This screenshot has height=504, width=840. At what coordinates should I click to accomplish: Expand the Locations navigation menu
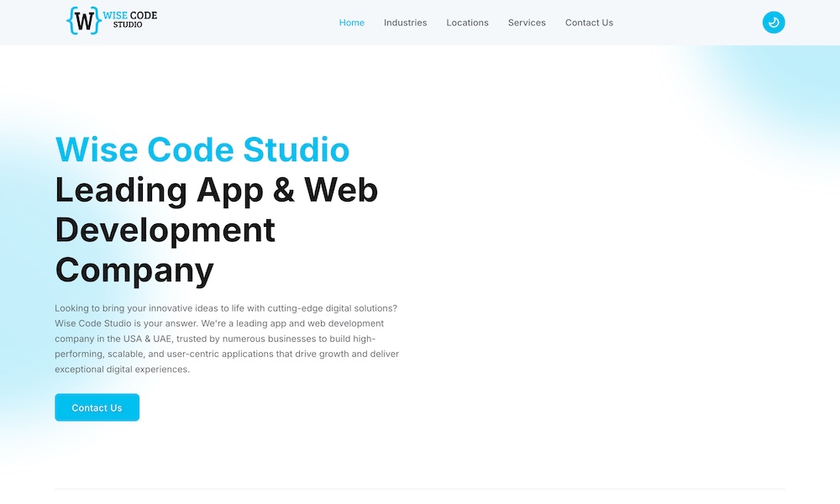coord(467,23)
